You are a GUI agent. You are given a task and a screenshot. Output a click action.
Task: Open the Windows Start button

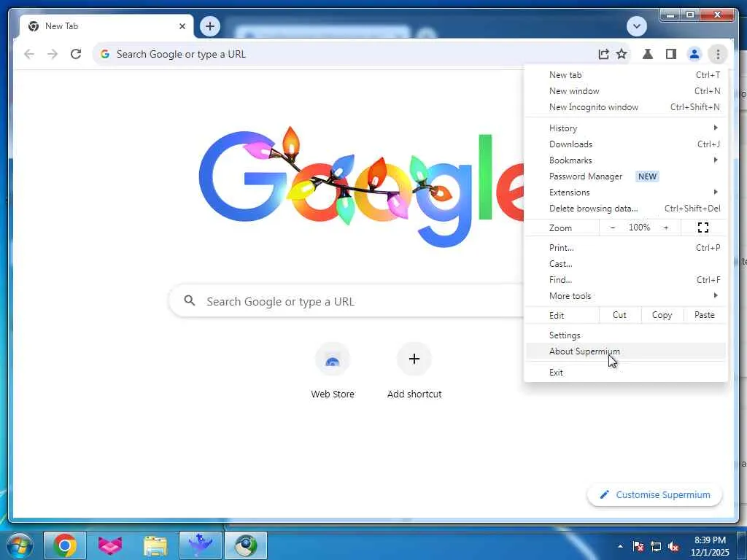point(18,545)
